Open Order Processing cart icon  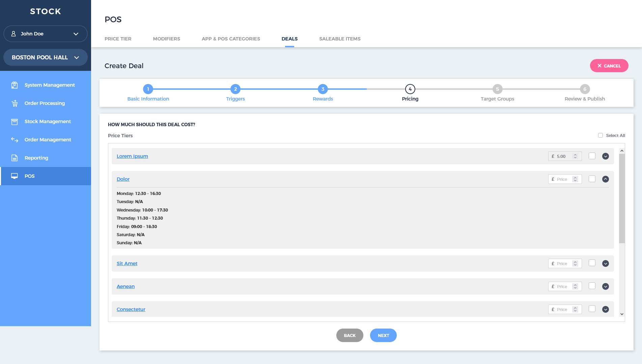[x=15, y=103]
